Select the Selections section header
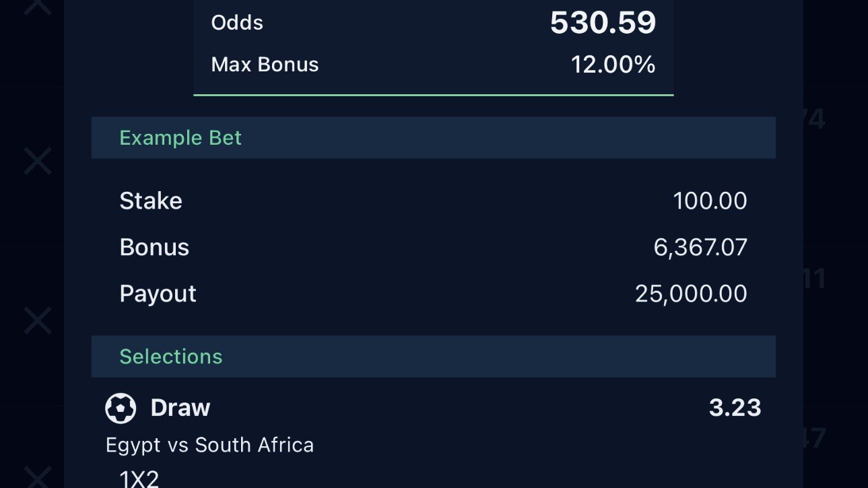Viewport: 868px width, 488px height. [434, 357]
